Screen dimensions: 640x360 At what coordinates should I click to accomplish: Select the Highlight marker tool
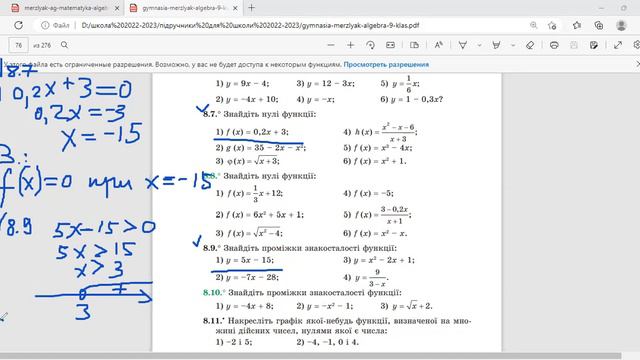tap(496, 45)
